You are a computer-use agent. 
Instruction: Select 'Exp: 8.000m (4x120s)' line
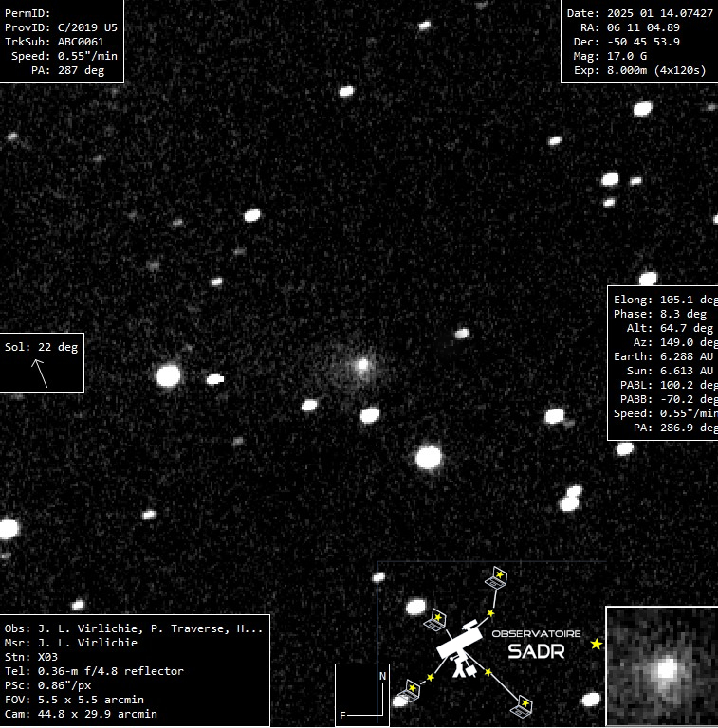tap(640, 70)
